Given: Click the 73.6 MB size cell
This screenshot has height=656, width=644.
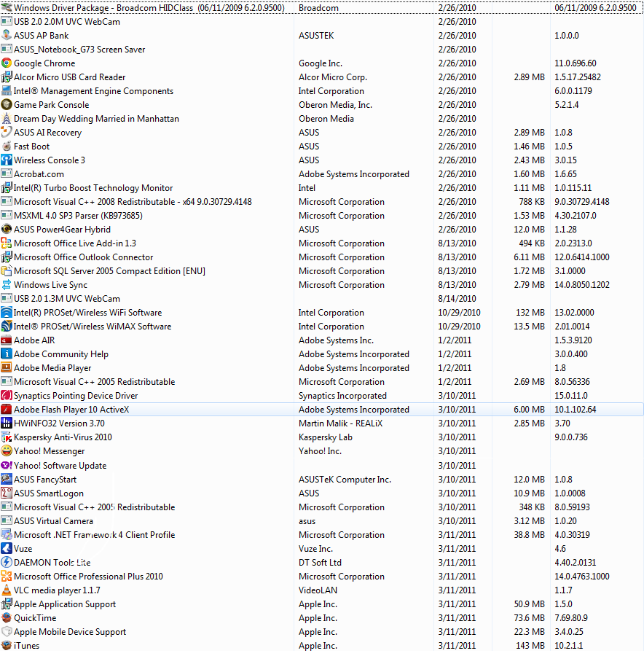Looking at the screenshot, I should [x=529, y=618].
